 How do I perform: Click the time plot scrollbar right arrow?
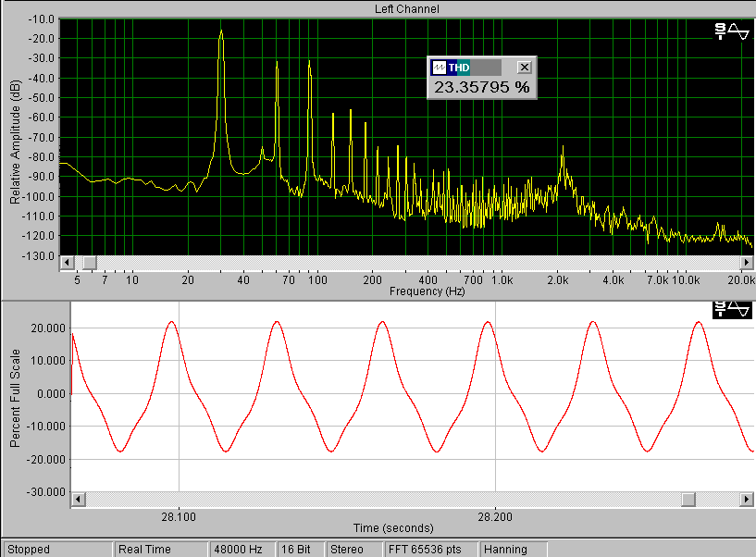[x=747, y=499]
